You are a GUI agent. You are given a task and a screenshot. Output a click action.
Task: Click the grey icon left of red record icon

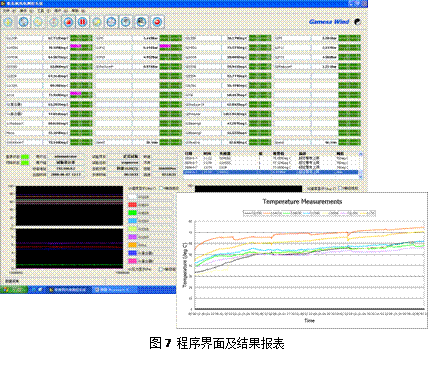[54, 22]
